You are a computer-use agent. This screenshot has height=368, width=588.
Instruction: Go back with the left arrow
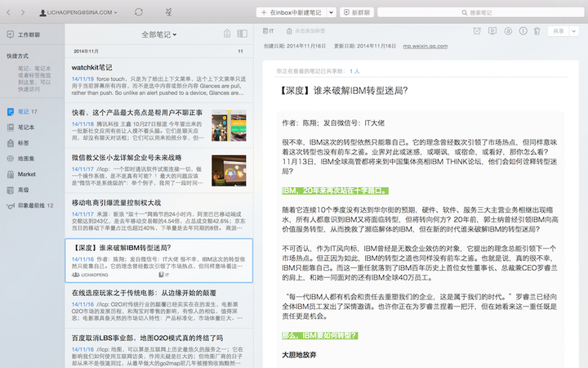pos(9,12)
